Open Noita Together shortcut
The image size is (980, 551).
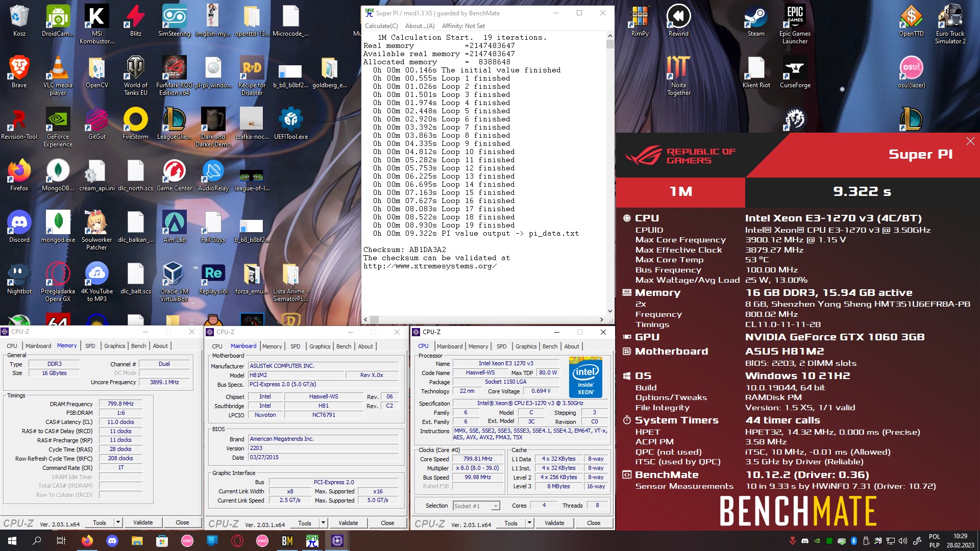(678, 76)
